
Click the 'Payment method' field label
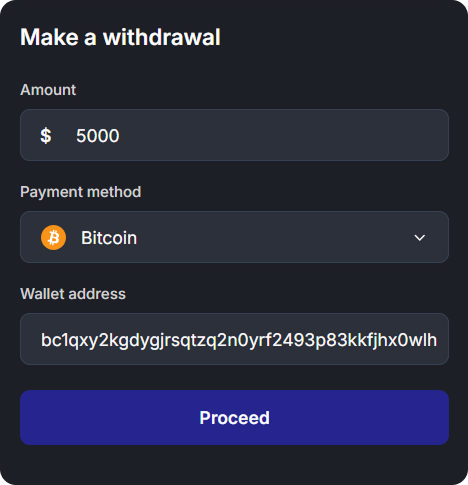click(81, 192)
